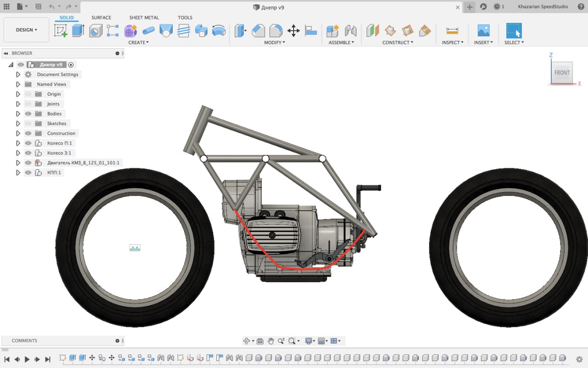Image resolution: width=588 pixels, height=368 pixels.
Task: Open the DESIGN workspace dropdown
Action: (x=26, y=30)
